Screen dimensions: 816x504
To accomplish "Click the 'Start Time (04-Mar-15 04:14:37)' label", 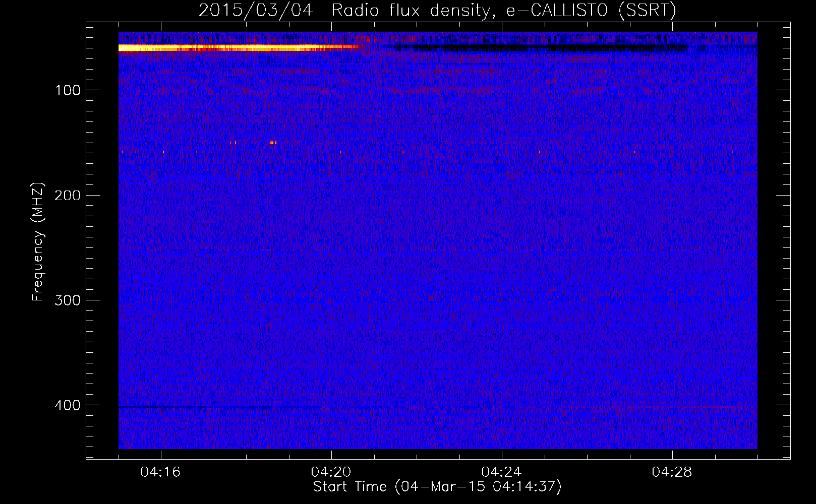I will (437, 487).
